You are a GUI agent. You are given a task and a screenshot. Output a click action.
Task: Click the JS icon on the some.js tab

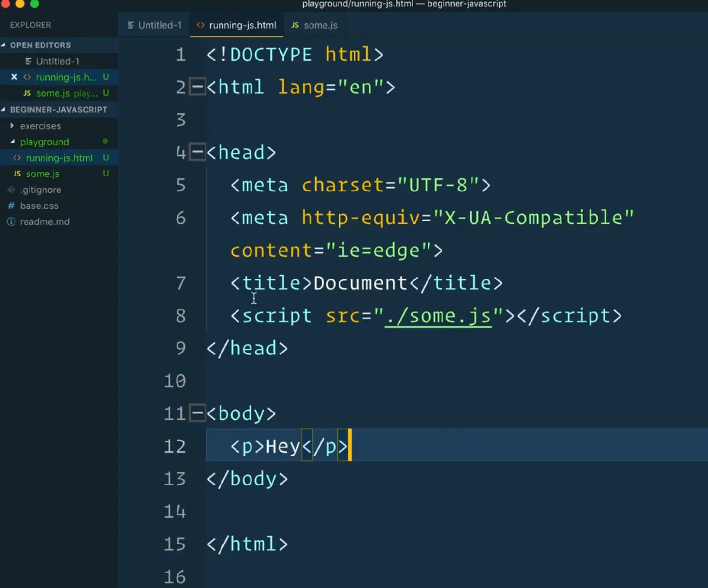[295, 25]
